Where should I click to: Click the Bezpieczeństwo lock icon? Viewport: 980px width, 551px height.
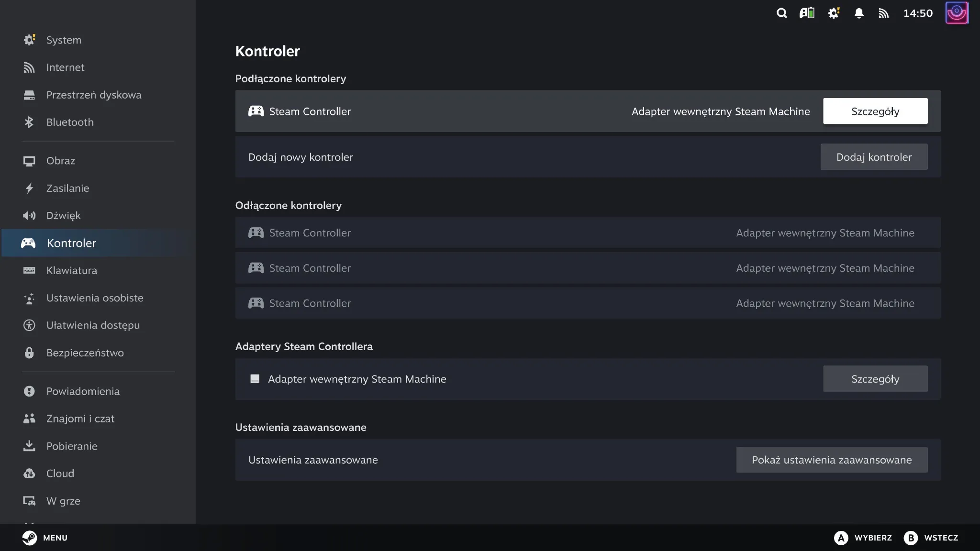(x=29, y=353)
